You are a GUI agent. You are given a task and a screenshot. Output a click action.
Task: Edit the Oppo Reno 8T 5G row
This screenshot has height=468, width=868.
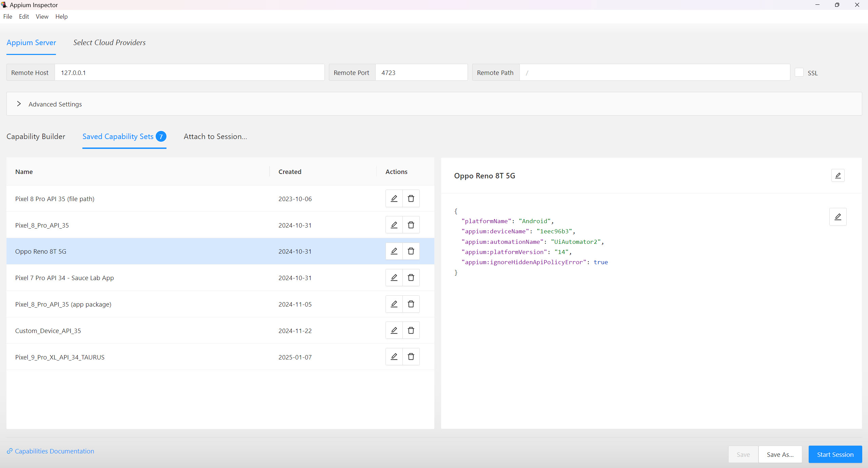pyautogui.click(x=394, y=251)
